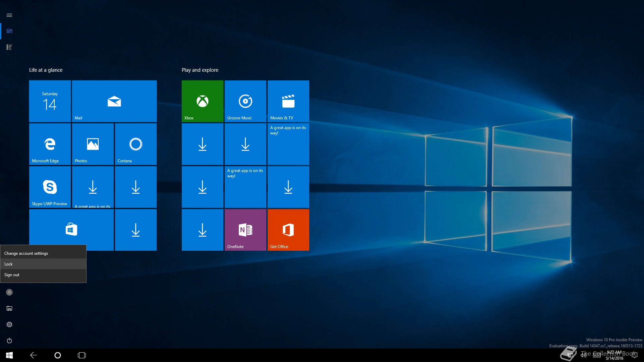
Task: Click the taskbar Back arrow
Action: pos(34,355)
